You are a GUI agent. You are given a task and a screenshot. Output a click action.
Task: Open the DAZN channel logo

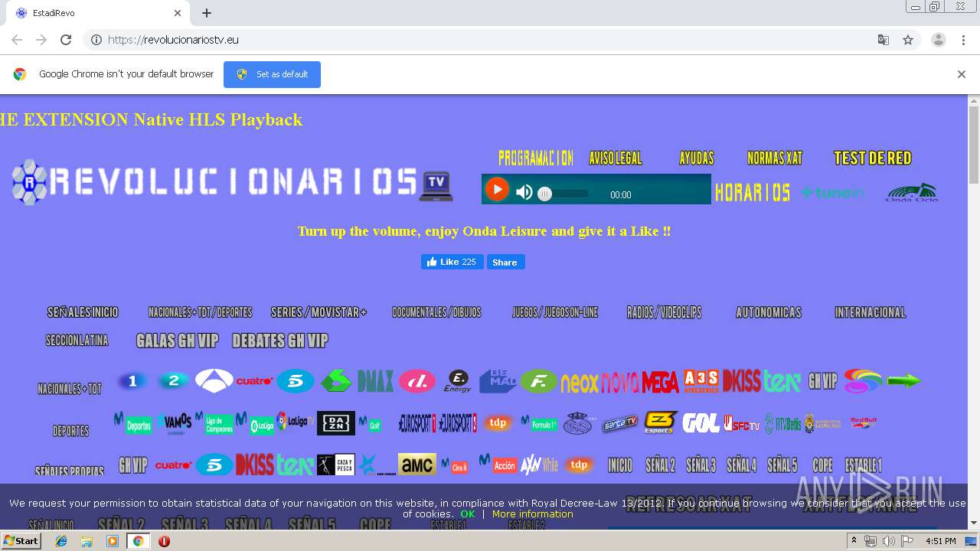pyautogui.click(x=336, y=423)
